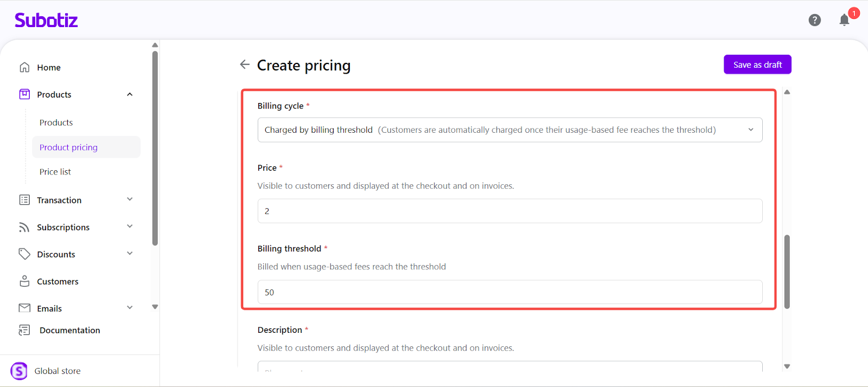Click the Customers icon in sidebar
The height and width of the screenshot is (387, 868).
(x=24, y=281)
